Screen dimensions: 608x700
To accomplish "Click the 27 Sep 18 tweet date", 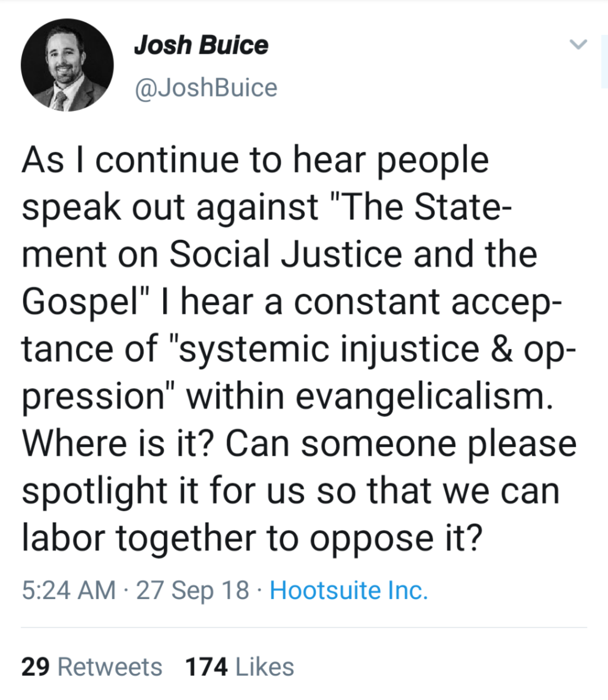I will tap(192, 590).
